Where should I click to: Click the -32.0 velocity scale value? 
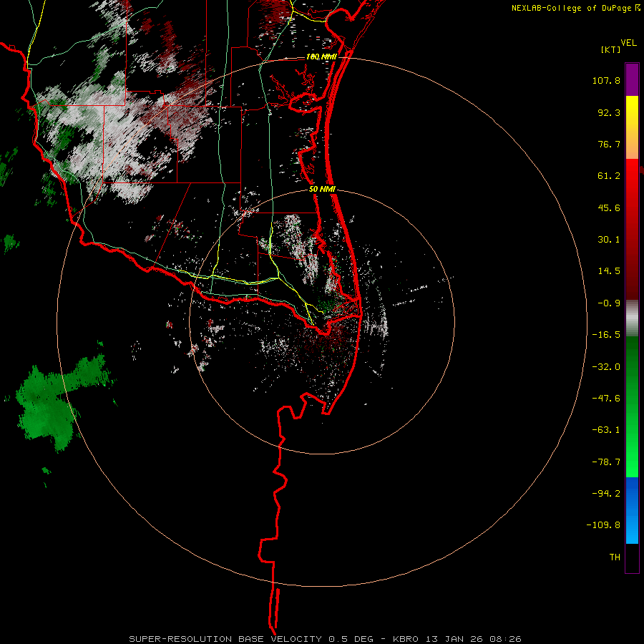606,367
